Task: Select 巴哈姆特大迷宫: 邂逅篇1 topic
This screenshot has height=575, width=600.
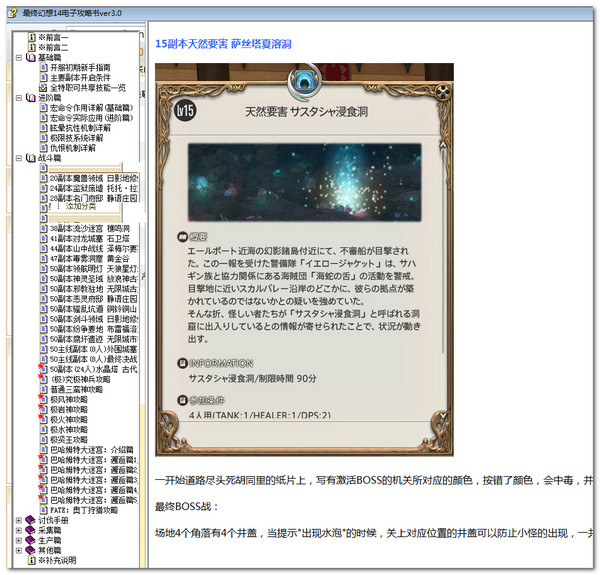Action: [94, 459]
